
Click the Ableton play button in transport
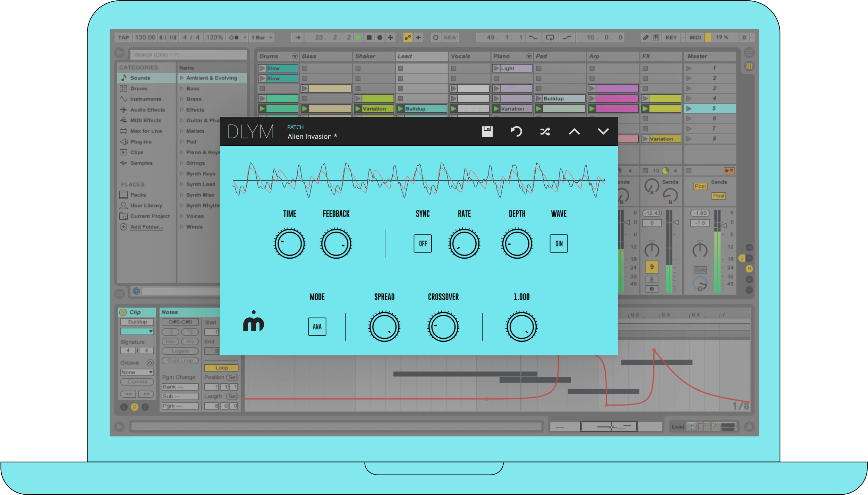tap(359, 37)
